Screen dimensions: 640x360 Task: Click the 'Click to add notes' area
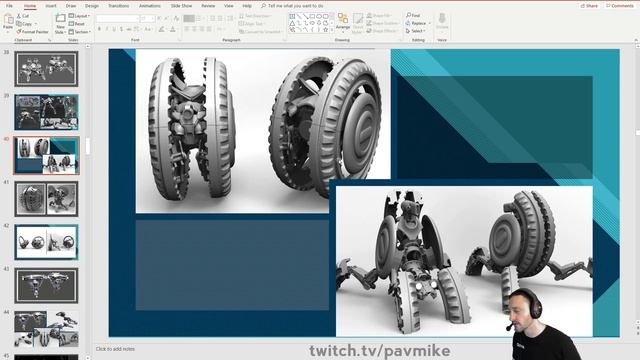pyautogui.click(x=115, y=349)
